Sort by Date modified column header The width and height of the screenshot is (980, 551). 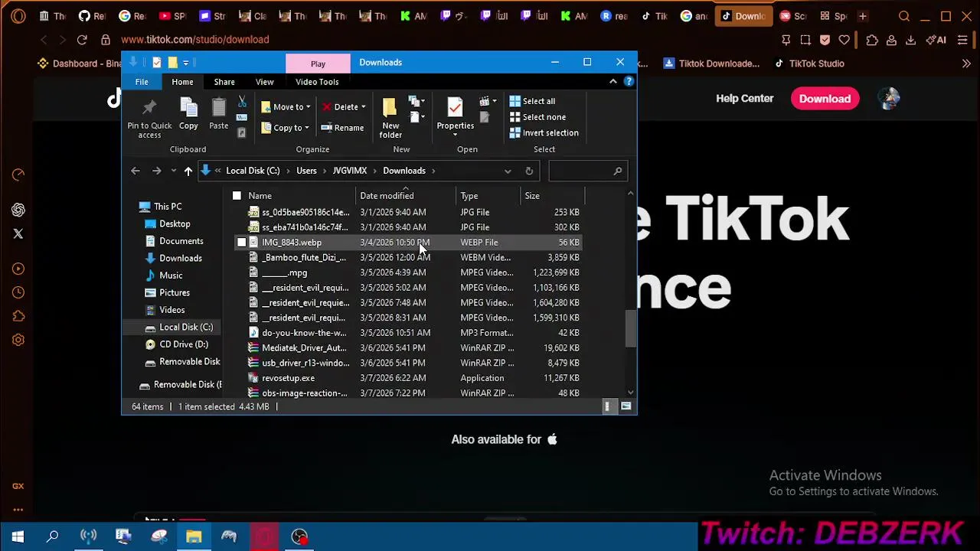click(406, 196)
